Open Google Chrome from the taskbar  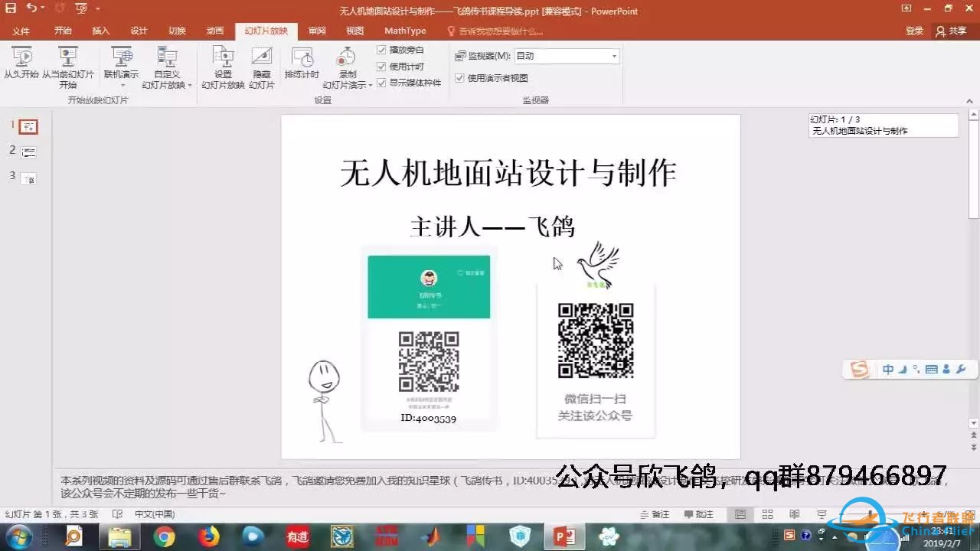click(x=164, y=537)
